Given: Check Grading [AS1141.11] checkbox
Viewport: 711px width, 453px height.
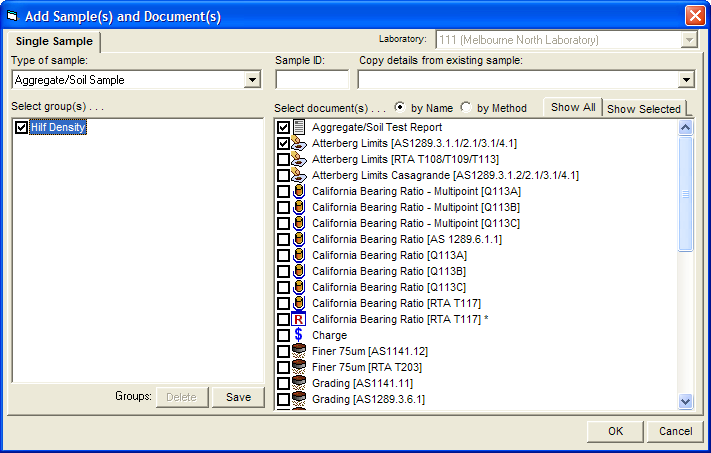Looking at the screenshot, I should [283, 383].
